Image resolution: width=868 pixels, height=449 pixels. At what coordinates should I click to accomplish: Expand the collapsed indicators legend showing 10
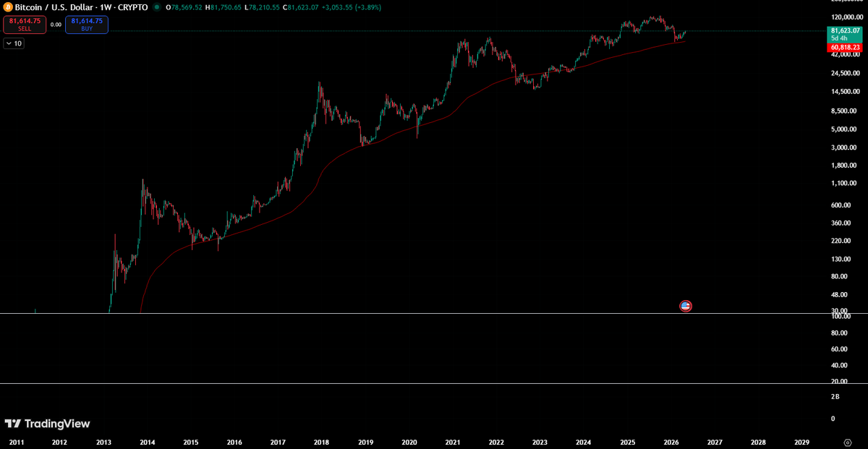(14, 44)
